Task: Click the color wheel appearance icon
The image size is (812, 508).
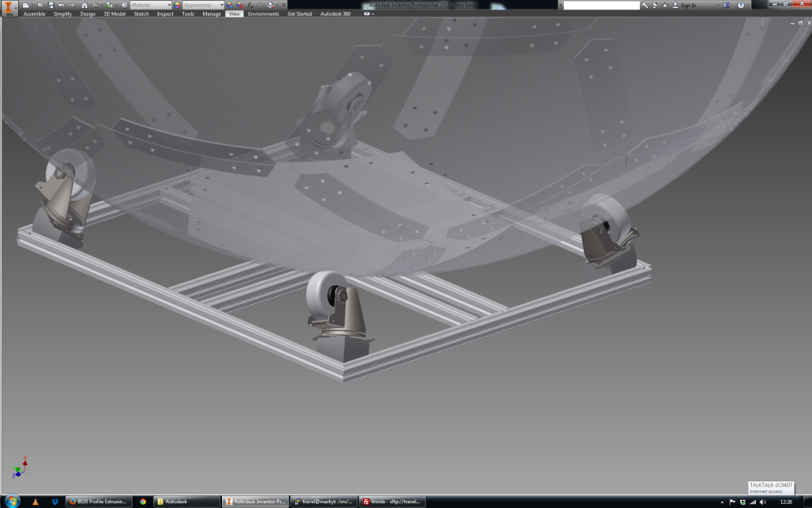Action: pos(177,6)
